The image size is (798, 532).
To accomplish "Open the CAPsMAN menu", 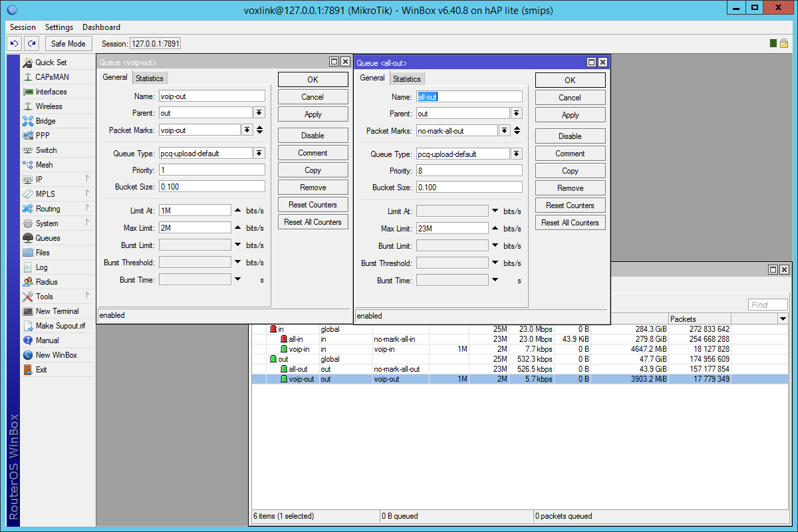I will [51, 77].
